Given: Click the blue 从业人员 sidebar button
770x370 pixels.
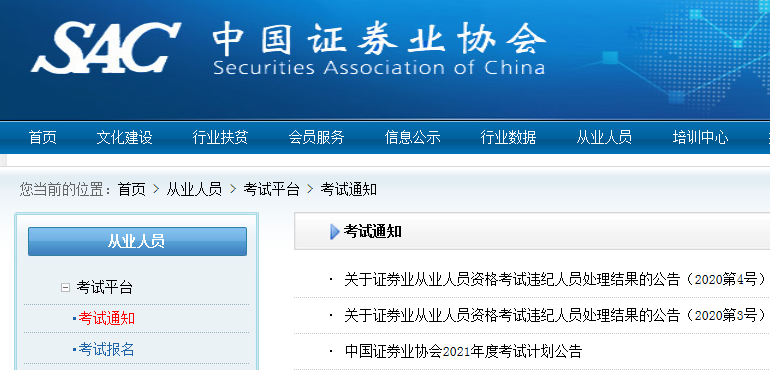Looking at the screenshot, I should [x=138, y=241].
